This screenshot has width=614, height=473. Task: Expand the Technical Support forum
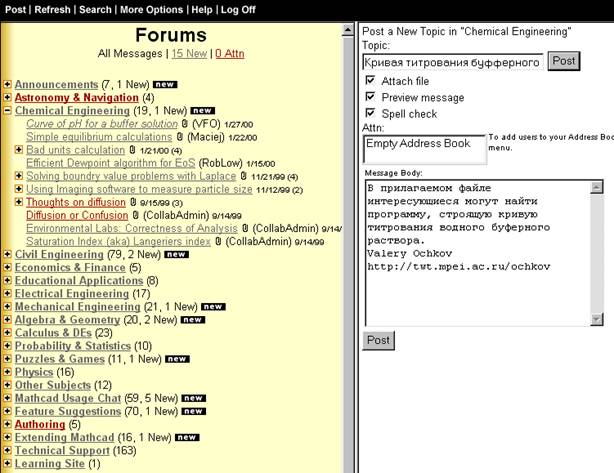(x=7, y=450)
